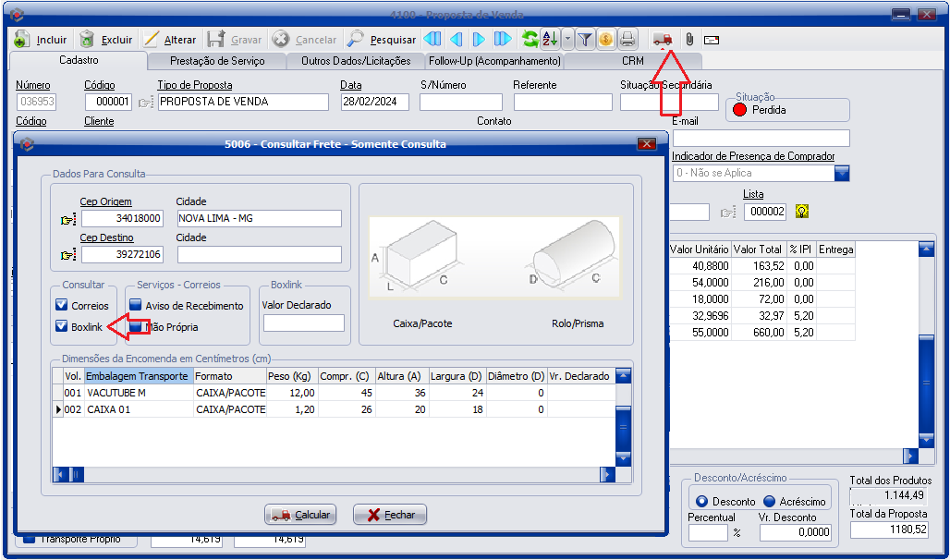Click the Cep Origem lookup hand icon

(68, 219)
